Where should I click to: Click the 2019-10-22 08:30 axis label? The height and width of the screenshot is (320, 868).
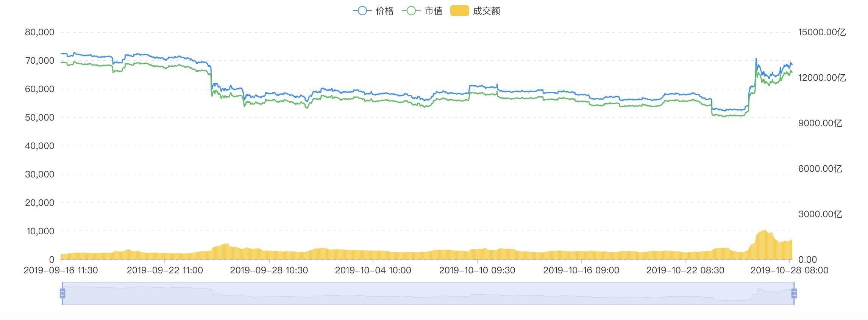(x=685, y=270)
